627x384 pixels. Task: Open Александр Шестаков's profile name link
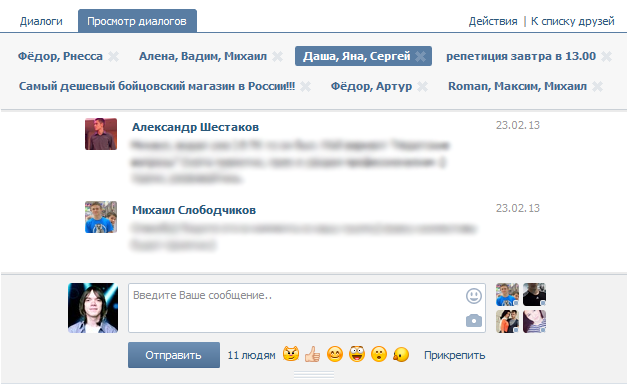195,127
